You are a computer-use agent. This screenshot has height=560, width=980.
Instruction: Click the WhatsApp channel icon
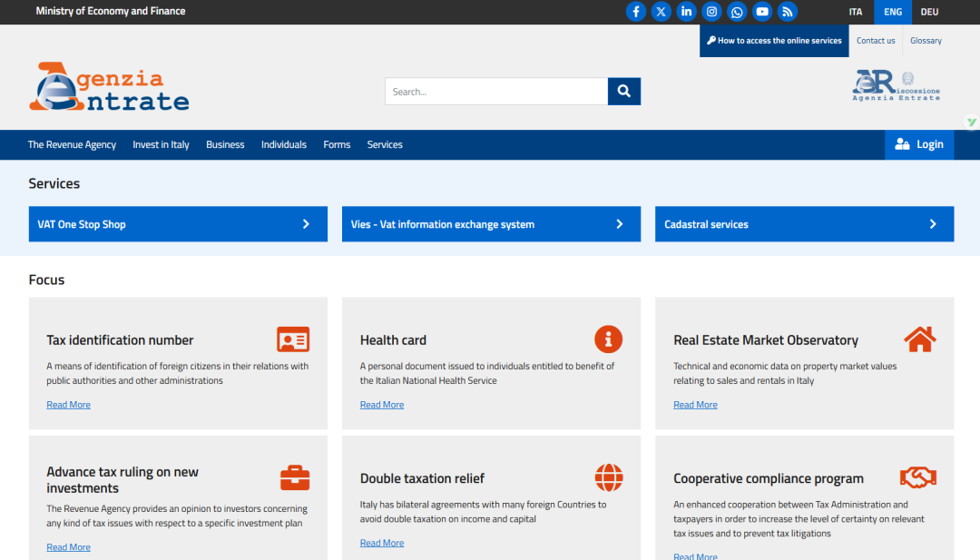click(737, 12)
